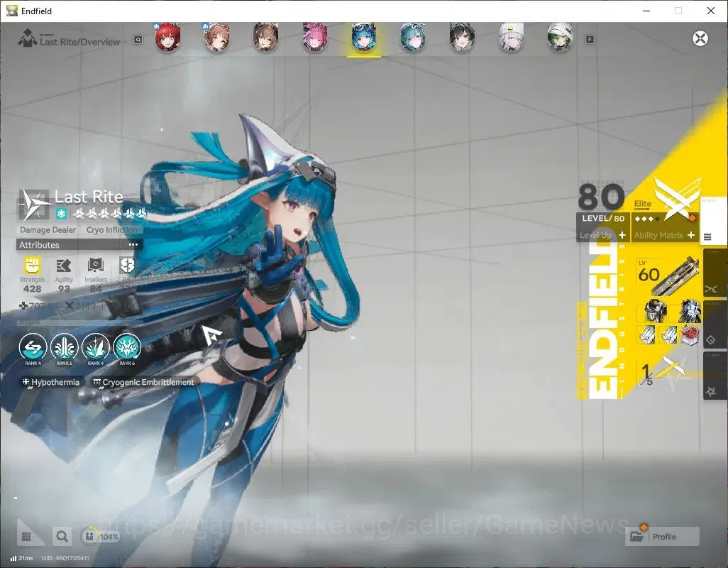
Task: Click the Endfield app icon in title bar
Action: click(x=11, y=11)
